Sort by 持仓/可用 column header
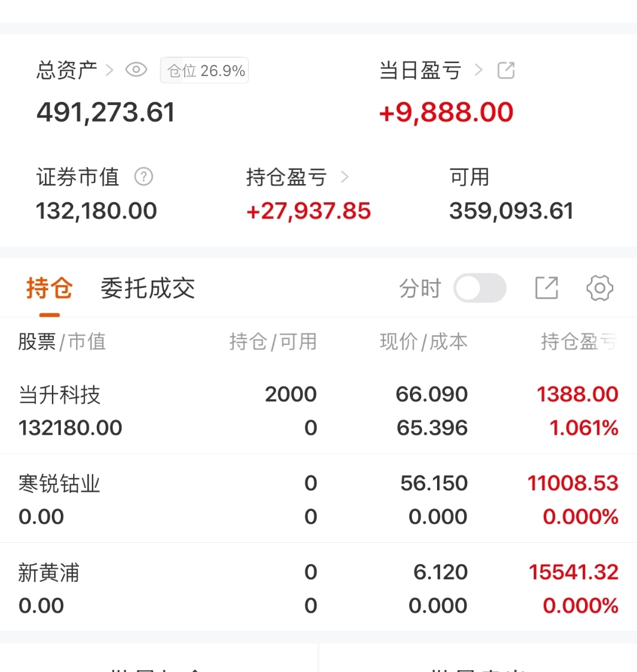The image size is (637, 672). coord(272,342)
